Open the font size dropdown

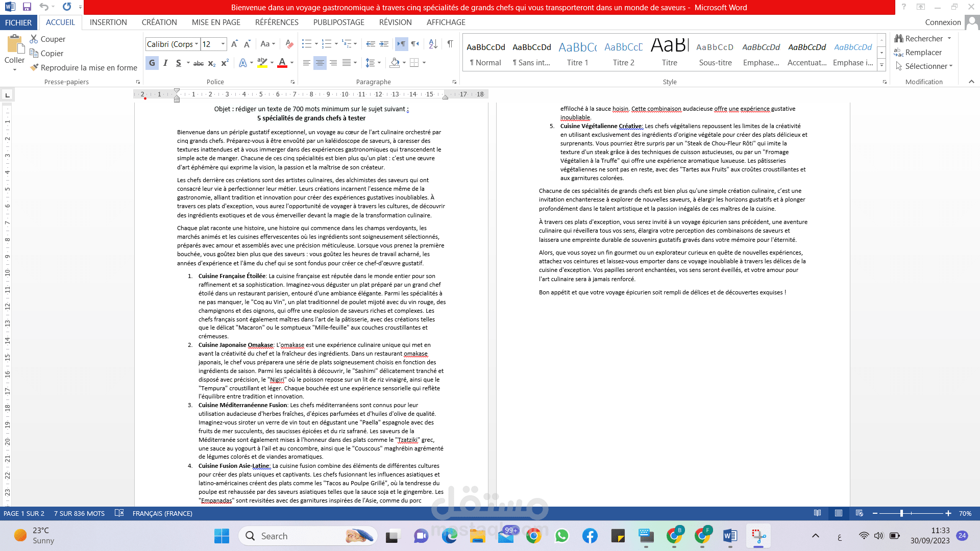point(223,44)
